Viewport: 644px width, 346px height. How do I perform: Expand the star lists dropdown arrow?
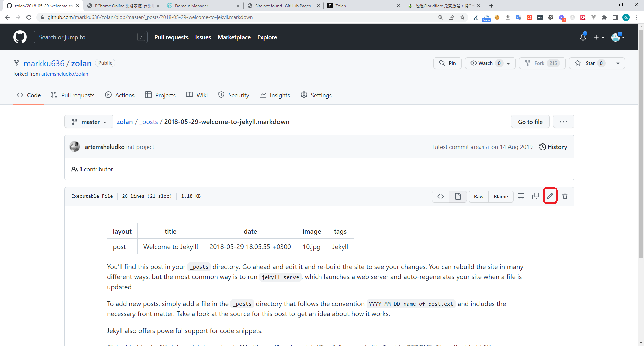[x=618, y=63]
